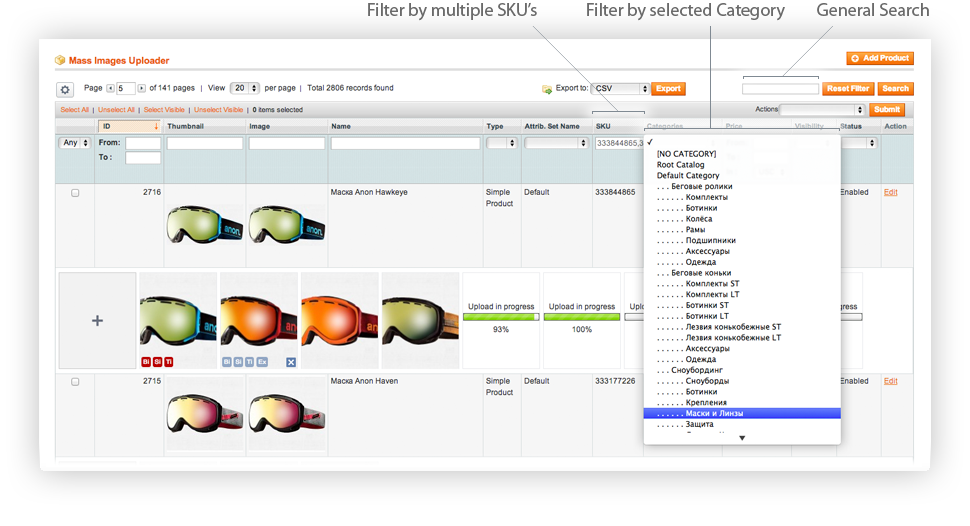Click Add Product button
This screenshot has width=970, height=526.
(880, 58)
